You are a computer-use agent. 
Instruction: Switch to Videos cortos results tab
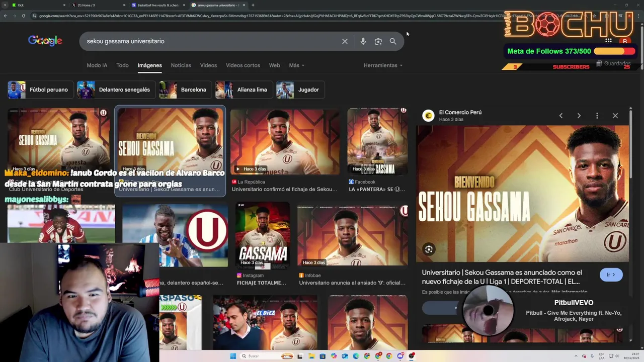pyautogui.click(x=243, y=65)
